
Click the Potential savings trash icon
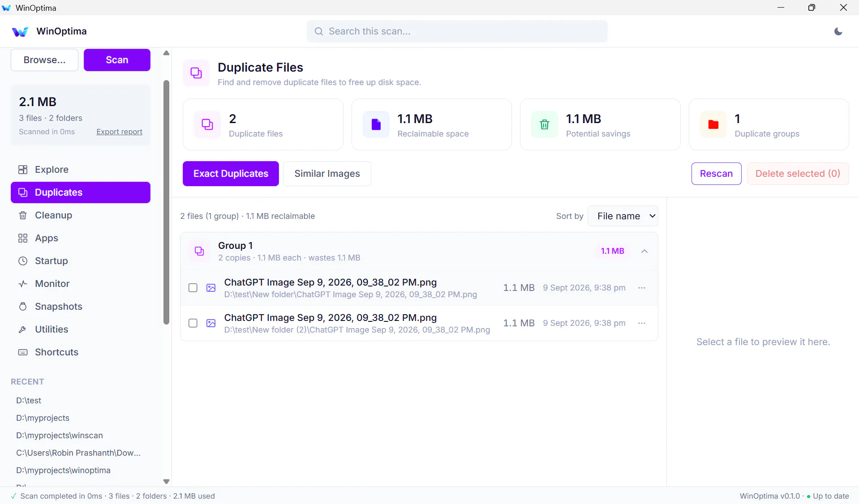coord(545,124)
